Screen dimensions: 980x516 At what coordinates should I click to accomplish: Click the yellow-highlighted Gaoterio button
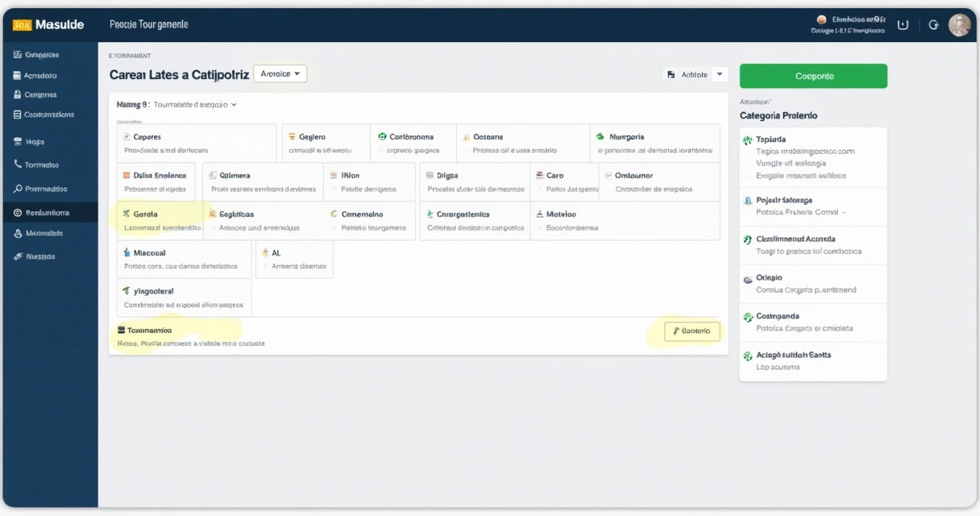[691, 331]
